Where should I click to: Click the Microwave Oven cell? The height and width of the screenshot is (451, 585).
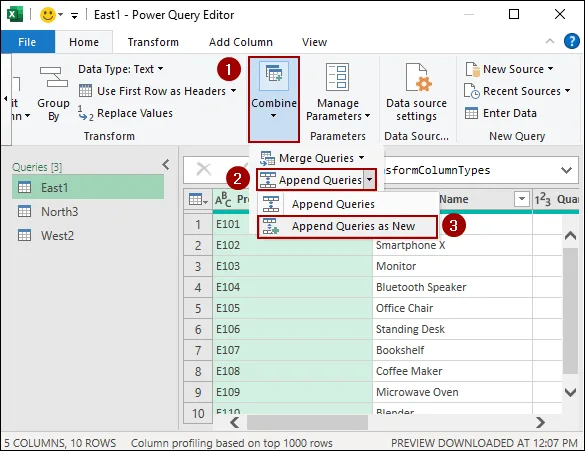[x=452, y=392]
